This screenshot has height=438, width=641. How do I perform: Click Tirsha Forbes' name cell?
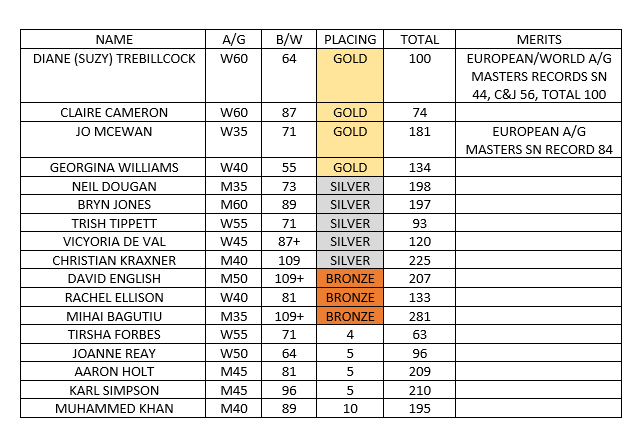pos(114,328)
